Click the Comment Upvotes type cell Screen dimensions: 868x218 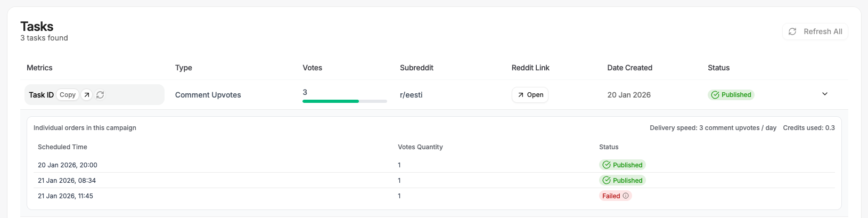pos(208,95)
